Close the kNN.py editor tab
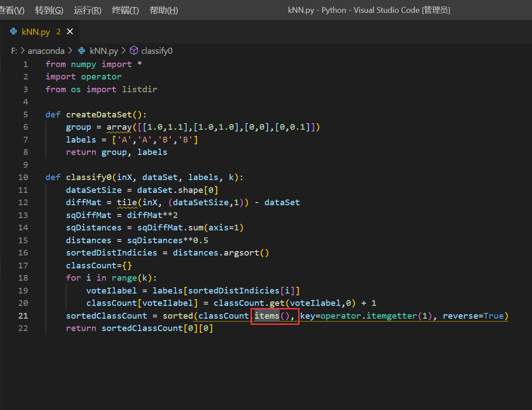Image resolution: width=532 pixels, height=410 pixels. (x=70, y=32)
